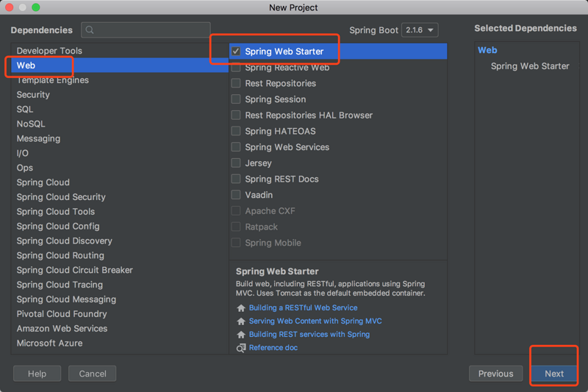The image size is (588, 392).
Task: Tick the Spring Session checkbox
Action: 236,99
